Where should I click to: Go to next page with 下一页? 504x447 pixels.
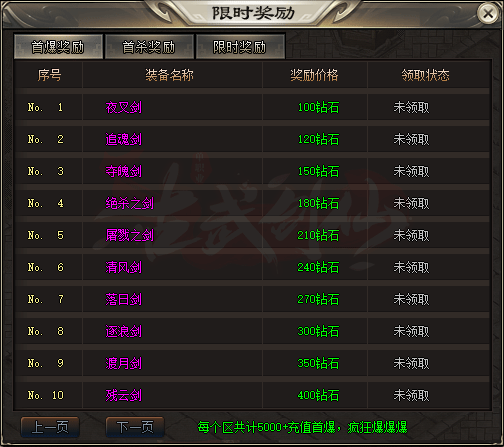[x=135, y=427]
